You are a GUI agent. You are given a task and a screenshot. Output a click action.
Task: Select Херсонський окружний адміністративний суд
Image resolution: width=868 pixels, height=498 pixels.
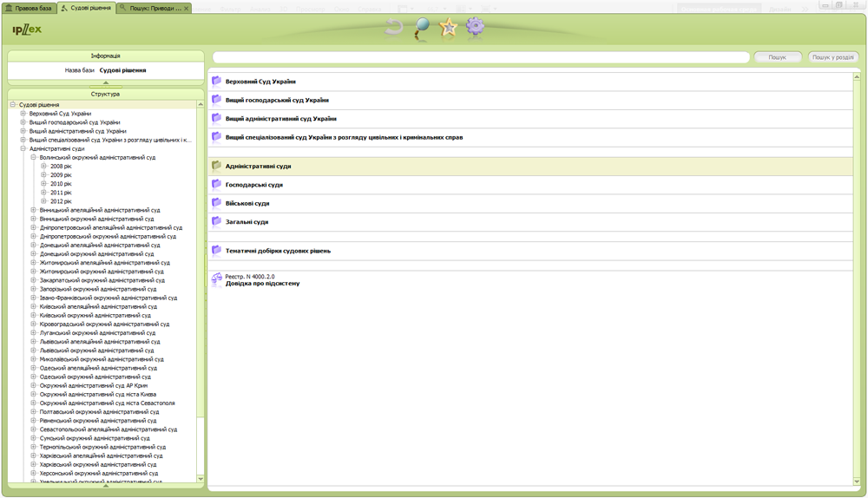point(99,474)
